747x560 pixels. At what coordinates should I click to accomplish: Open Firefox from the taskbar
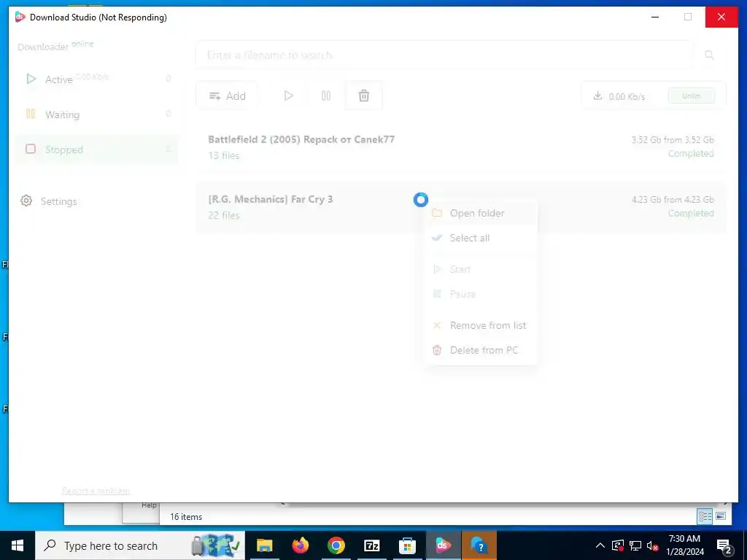pos(300,545)
